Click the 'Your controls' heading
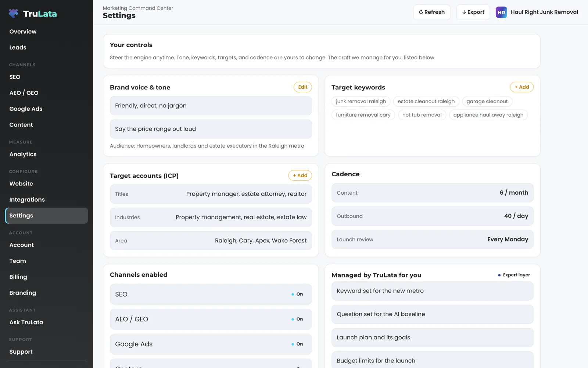The width and height of the screenshot is (588, 368). click(131, 45)
